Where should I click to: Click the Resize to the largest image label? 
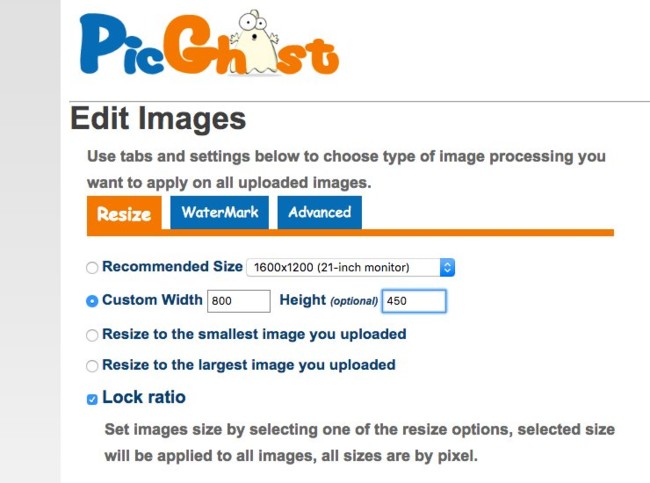pyautogui.click(x=249, y=365)
